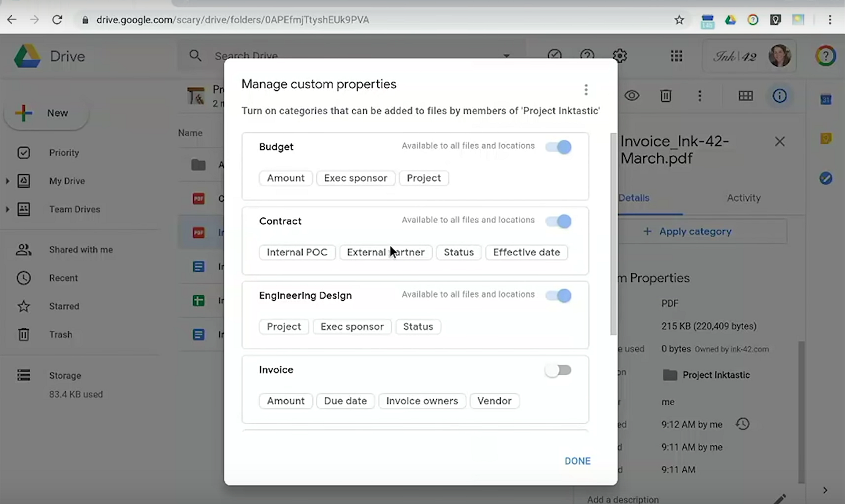Toggle the View details info icon
The width and height of the screenshot is (845, 504).
click(780, 96)
